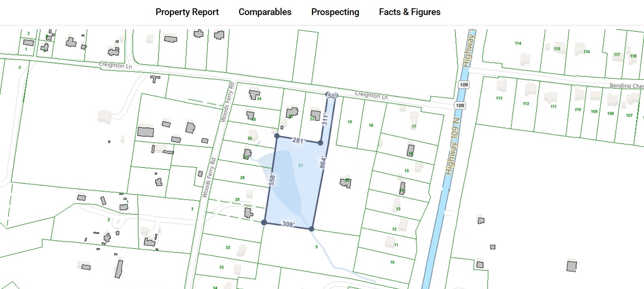Open the Property Report tab
644x289 pixels.
click(x=187, y=12)
